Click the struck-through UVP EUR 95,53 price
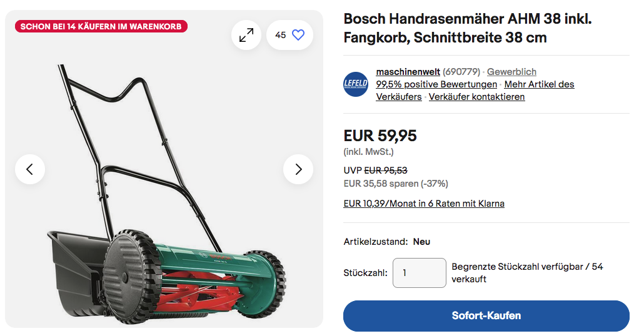Viewport: 644px width, 336px height. coord(386,170)
